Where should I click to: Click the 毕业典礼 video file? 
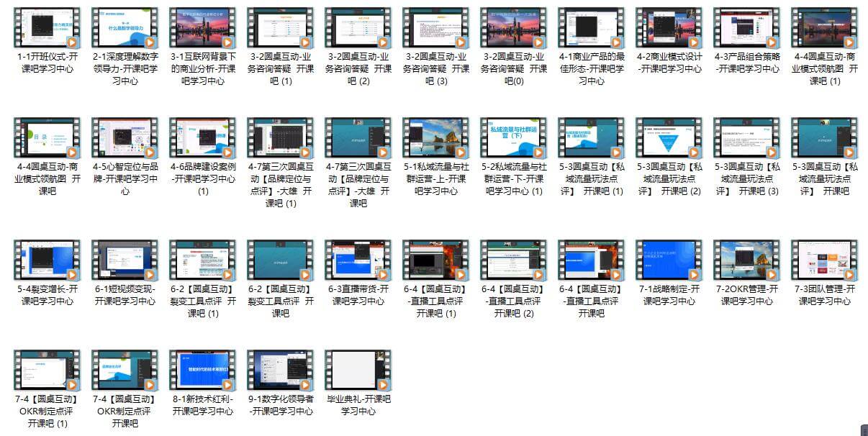(x=358, y=370)
